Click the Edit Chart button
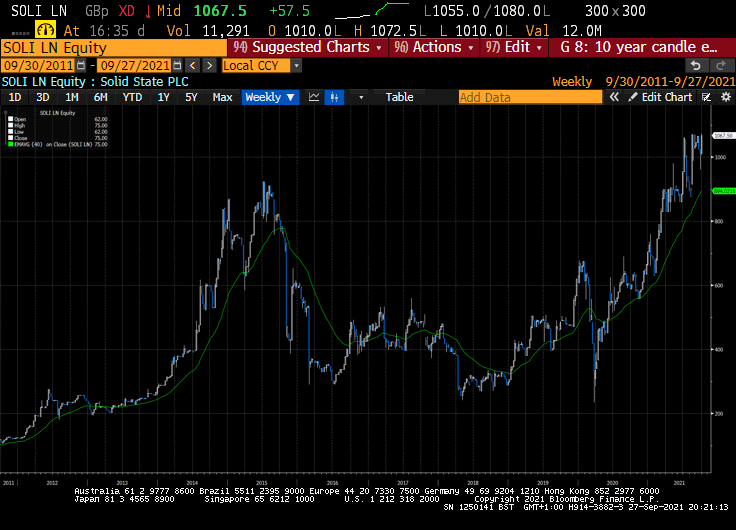This screenshot has width=736, height=530. 660,97
